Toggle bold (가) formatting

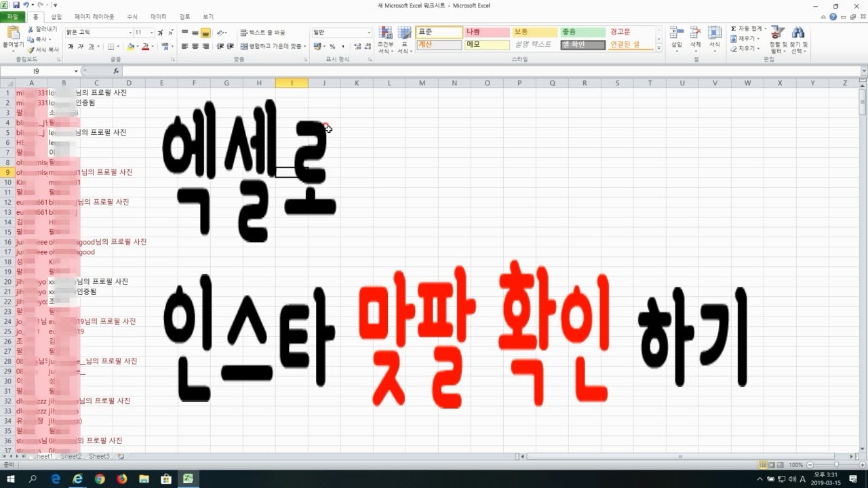71,47
